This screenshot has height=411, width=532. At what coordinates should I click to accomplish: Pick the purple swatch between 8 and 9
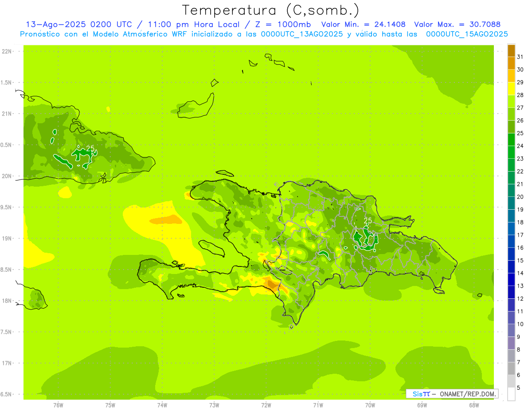511,343
